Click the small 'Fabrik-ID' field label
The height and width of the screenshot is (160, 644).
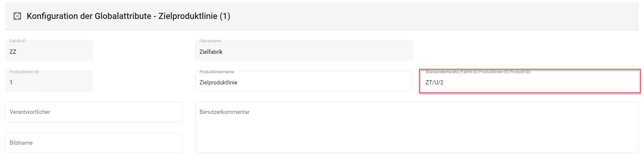tap(17, 41)
